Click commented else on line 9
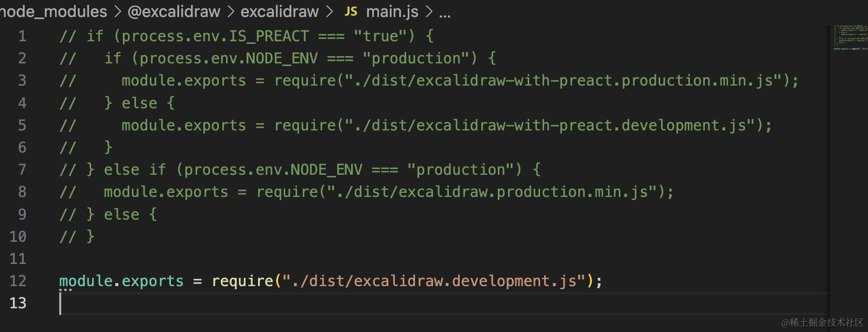This screenshot has height=332, width=868. [x=121, y=214]
